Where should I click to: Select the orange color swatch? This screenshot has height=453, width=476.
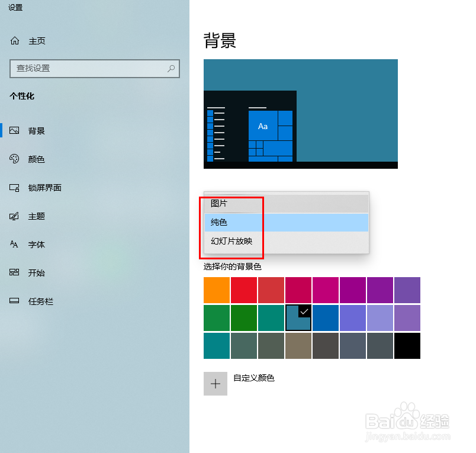[x=216, y=290]
